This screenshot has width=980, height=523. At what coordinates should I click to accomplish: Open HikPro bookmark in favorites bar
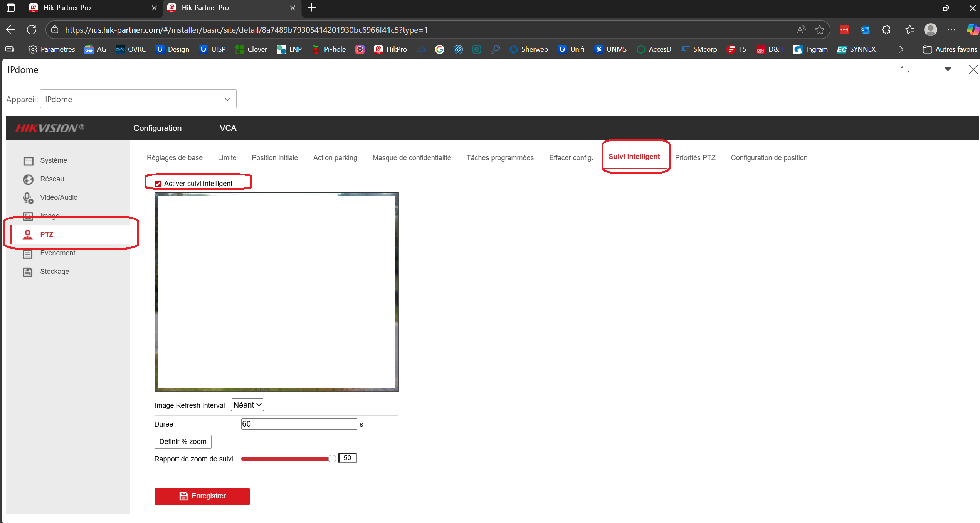coord(391,49)
